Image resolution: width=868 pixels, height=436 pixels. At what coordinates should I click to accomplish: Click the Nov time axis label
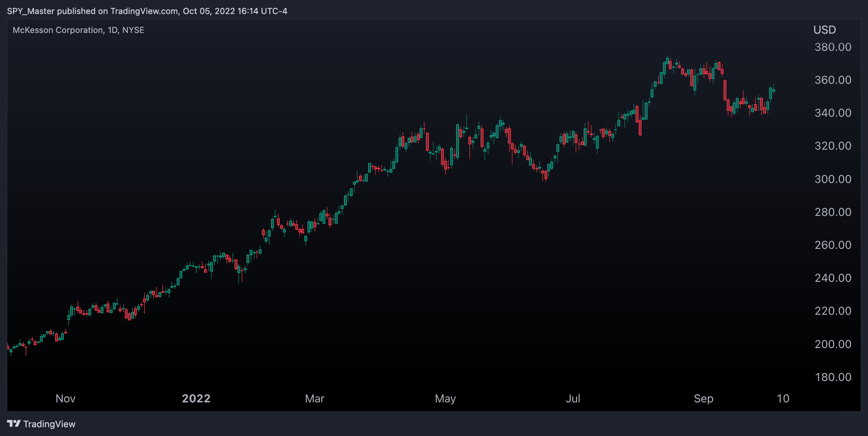66,398
